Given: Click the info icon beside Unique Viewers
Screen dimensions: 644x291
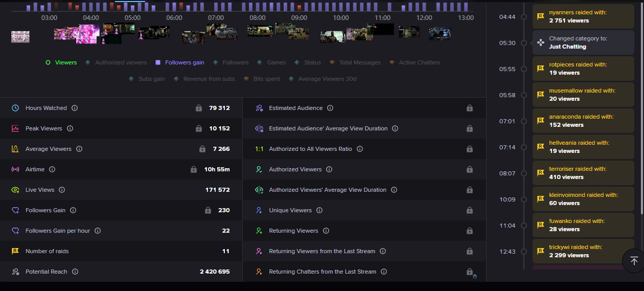Looking at the screenshot, I should tap(319, 210).
